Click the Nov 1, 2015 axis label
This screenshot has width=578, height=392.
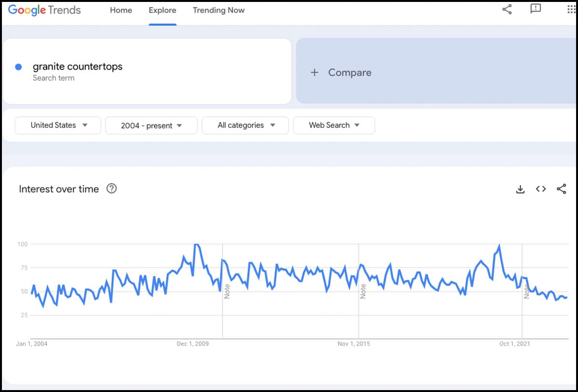[x=354, y=344]
